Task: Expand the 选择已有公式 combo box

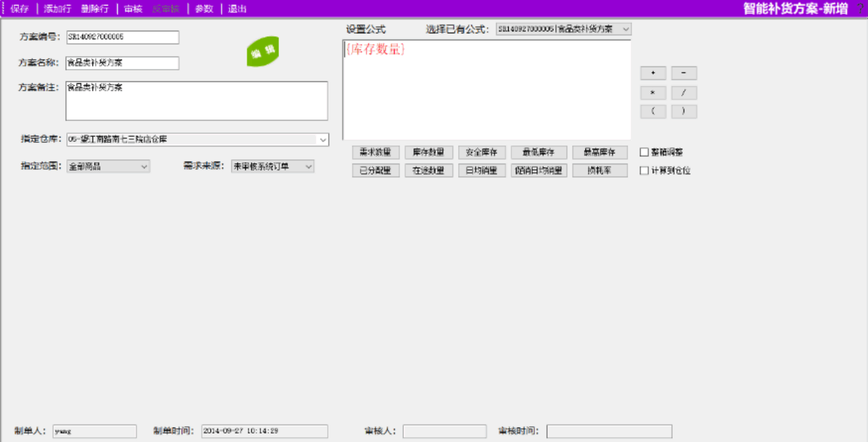Action: tap(625, 29)
